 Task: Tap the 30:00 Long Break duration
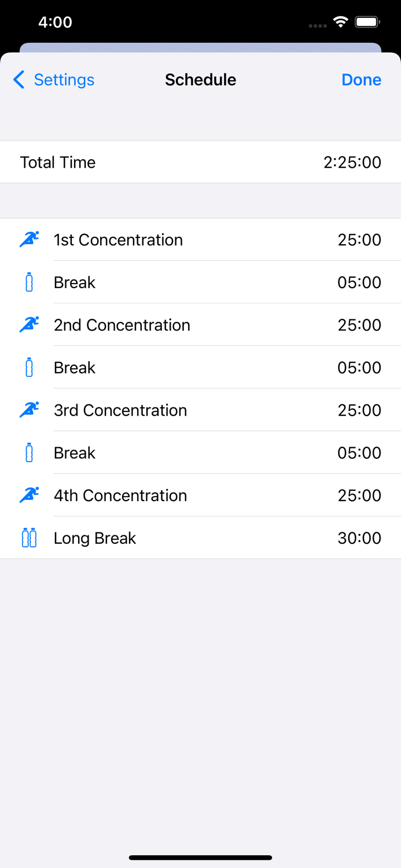[x=359, y=538]
